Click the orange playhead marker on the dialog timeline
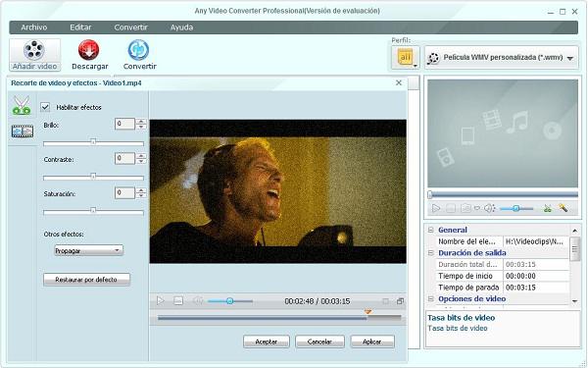Image resolution: width=588 pixels, height=368 pixels. 367,312
